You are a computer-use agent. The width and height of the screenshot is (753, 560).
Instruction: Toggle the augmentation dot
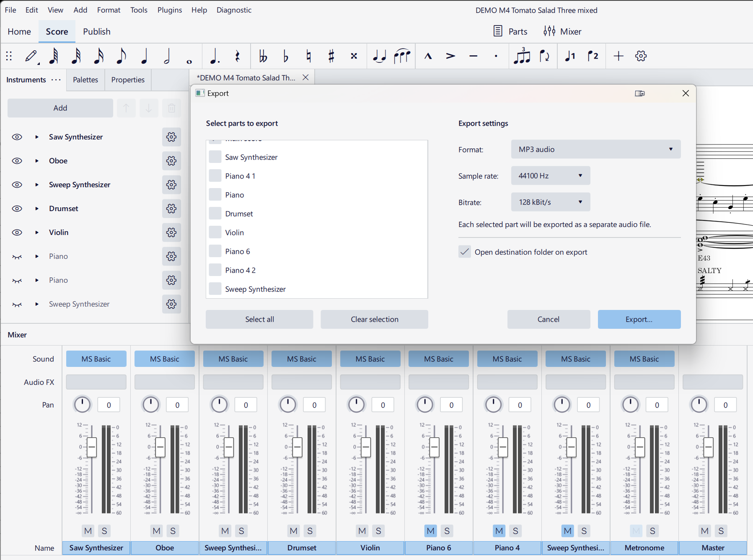[215, 56]
